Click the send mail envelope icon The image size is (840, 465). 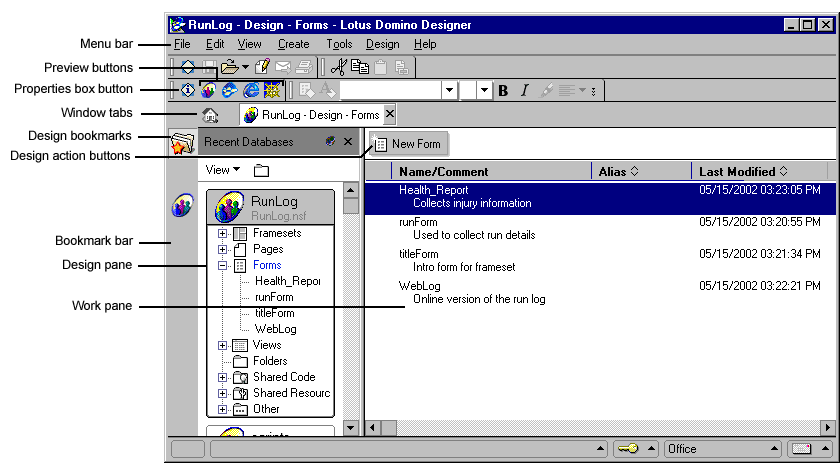pos(283,67)
